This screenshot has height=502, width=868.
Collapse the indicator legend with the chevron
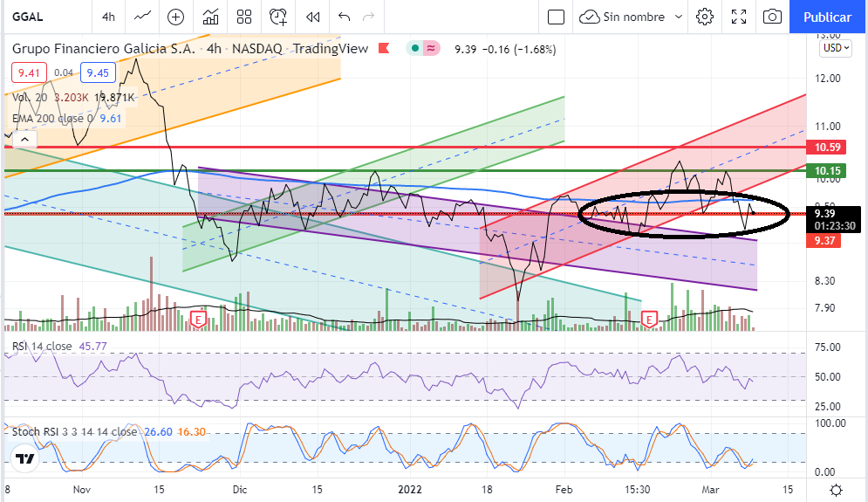click(24, 140)
